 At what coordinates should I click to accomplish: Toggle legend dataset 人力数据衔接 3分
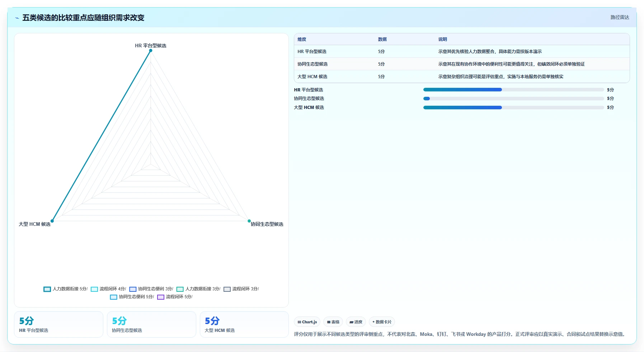tap(198, 289)
